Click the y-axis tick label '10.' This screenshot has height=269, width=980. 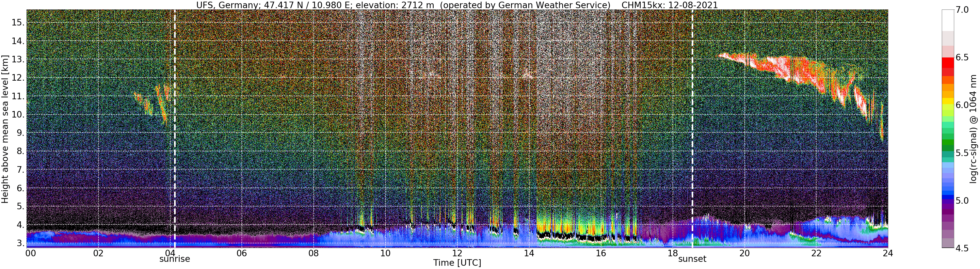(18, 115)
